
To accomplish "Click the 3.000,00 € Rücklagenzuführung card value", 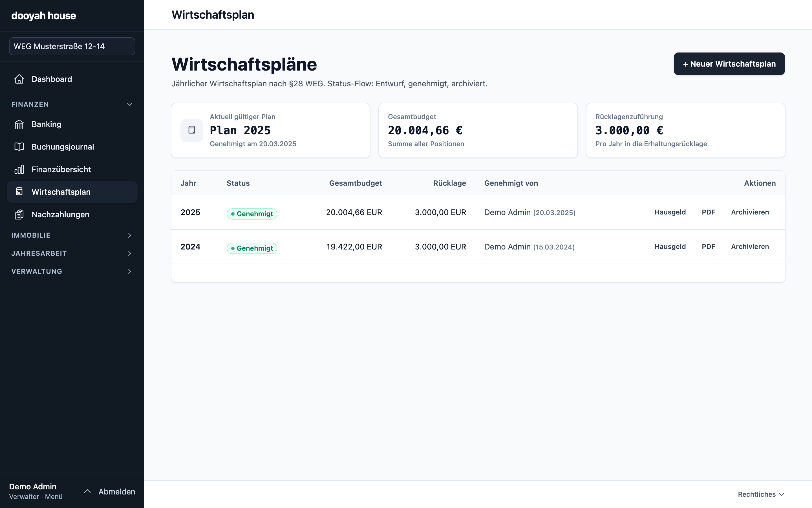I will pos(629,130).
